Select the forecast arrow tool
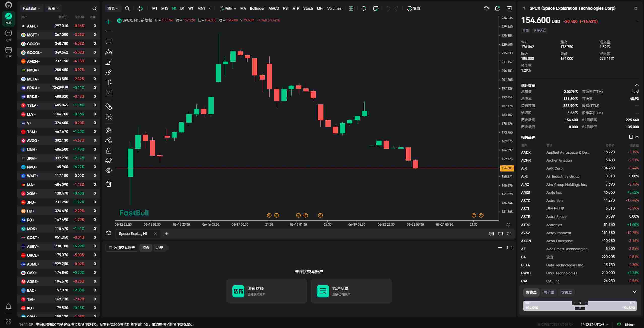Image resolution: width=644 pixels, height=328 pixels. coord(109,62)
